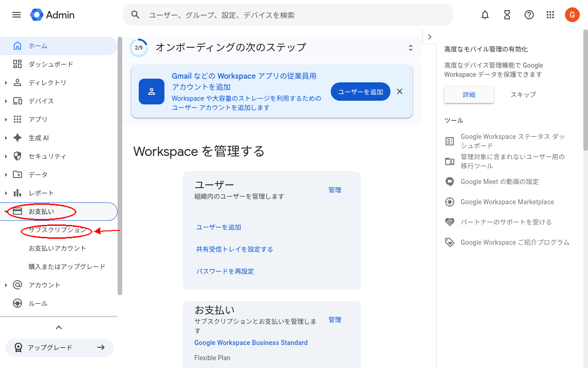Open the Google Workspace Business Standard link
588x368 pixels.
(x=251, y=342)
